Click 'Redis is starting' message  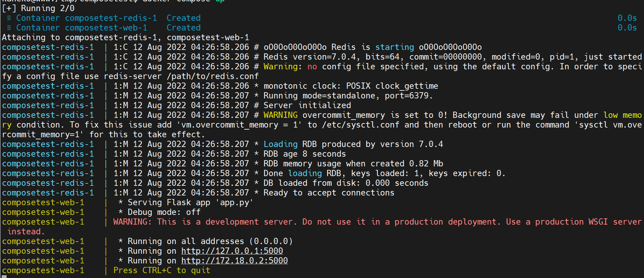(373, 47)
